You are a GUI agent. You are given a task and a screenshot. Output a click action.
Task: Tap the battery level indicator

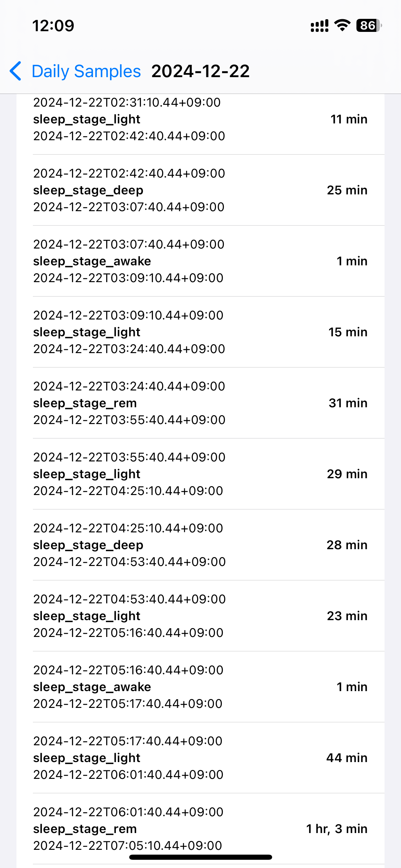tap(369, 25)
